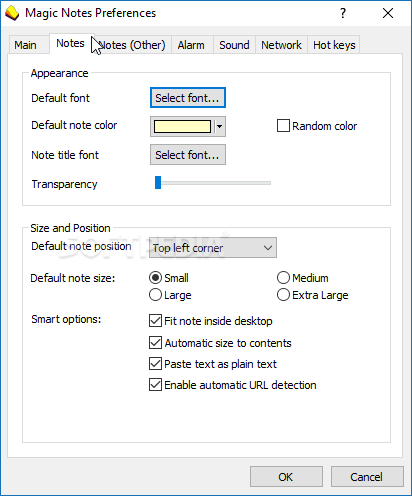Open the Default note position dropdown
412x496 pixels.
[213, 248]
